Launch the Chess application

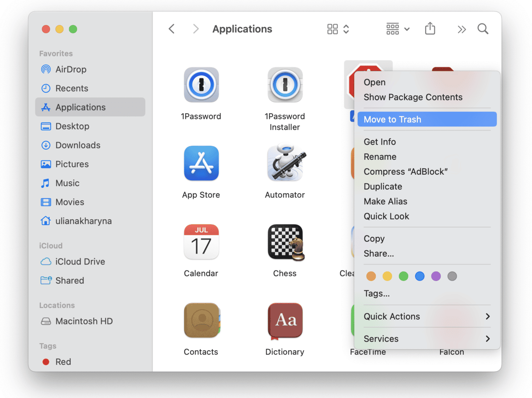285,242
